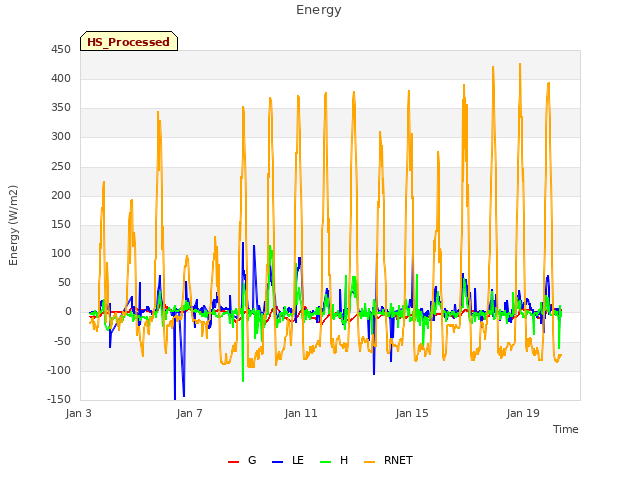This screenshot has height=480, width=640.
Task: Click the -100 y-axis tick label
Action: [x=59, y=371]
